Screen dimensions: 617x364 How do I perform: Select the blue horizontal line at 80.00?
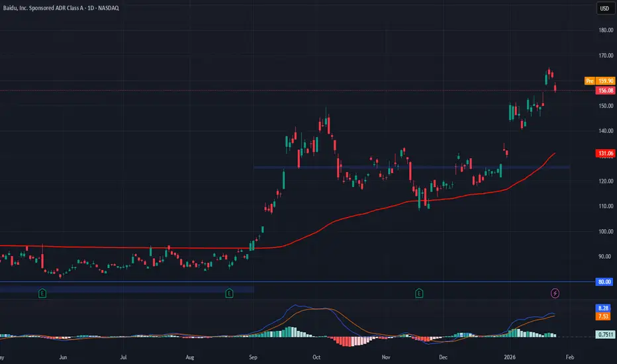coord(297,282)
